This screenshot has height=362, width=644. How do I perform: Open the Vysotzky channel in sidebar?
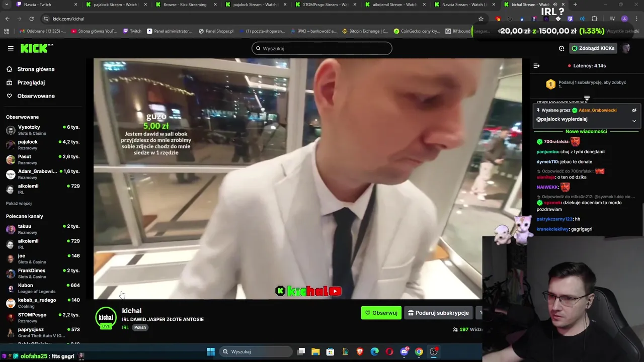[43, 130]
